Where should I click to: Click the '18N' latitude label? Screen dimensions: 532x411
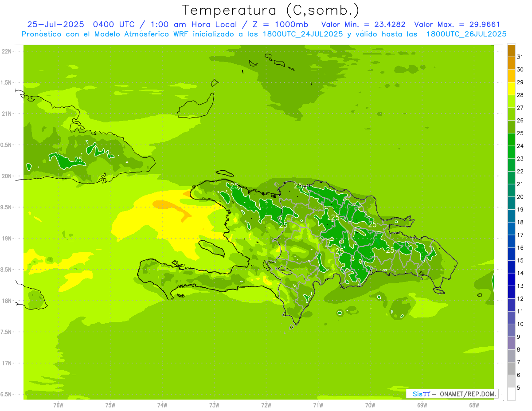click(7, 301)
